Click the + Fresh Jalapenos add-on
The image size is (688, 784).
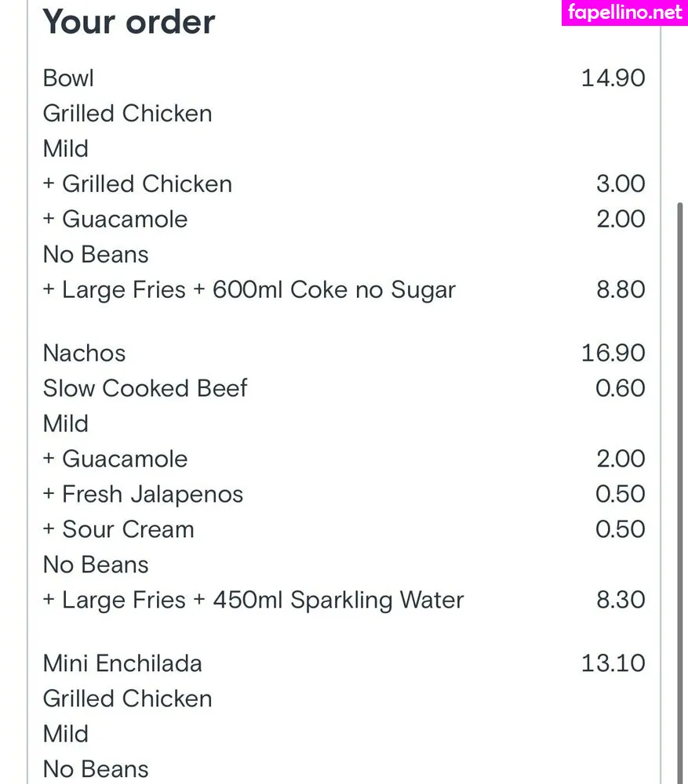[x=143, y=495]
